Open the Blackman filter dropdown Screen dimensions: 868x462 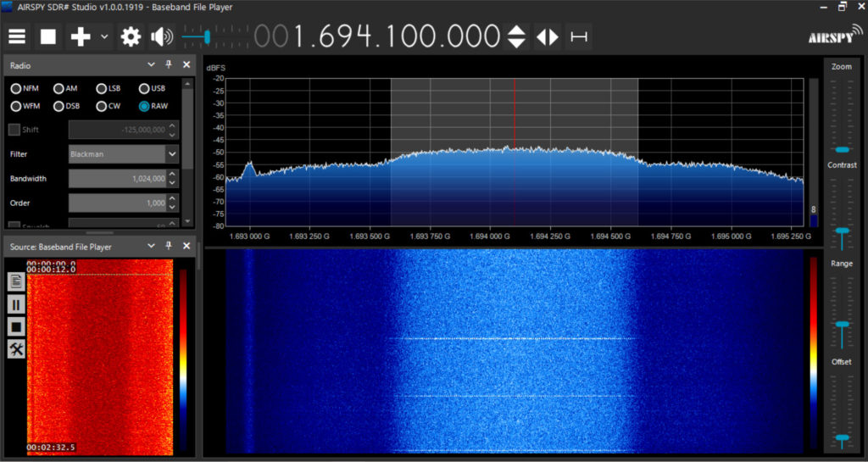click(x=172, y=154)
